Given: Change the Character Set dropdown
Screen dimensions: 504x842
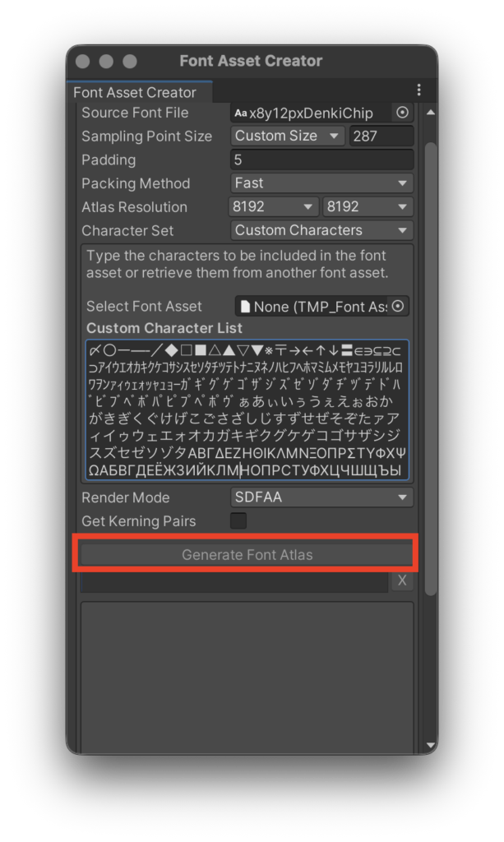Looking at the screenshot, I should [x=321, y=230].
